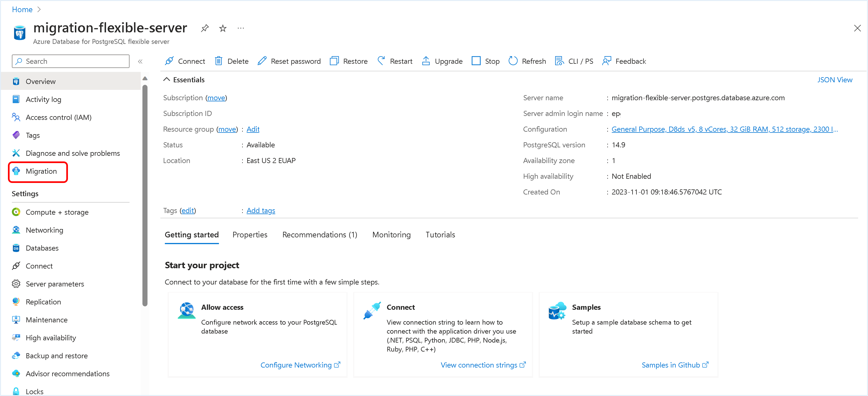Click the East US 2 EUAP location
The height and width of the screenshot is (396, 868).
point(271,161)
